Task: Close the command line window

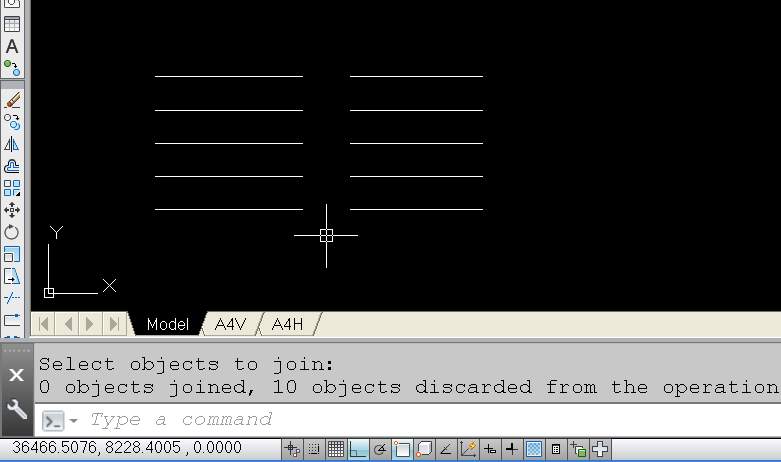Action: click(x=16, y=375)
